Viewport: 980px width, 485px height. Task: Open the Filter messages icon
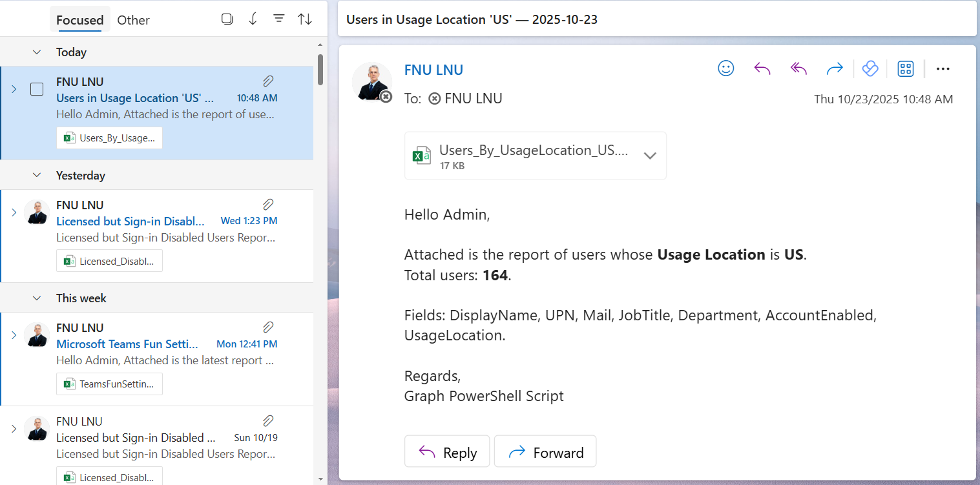(x=278, y=19)
